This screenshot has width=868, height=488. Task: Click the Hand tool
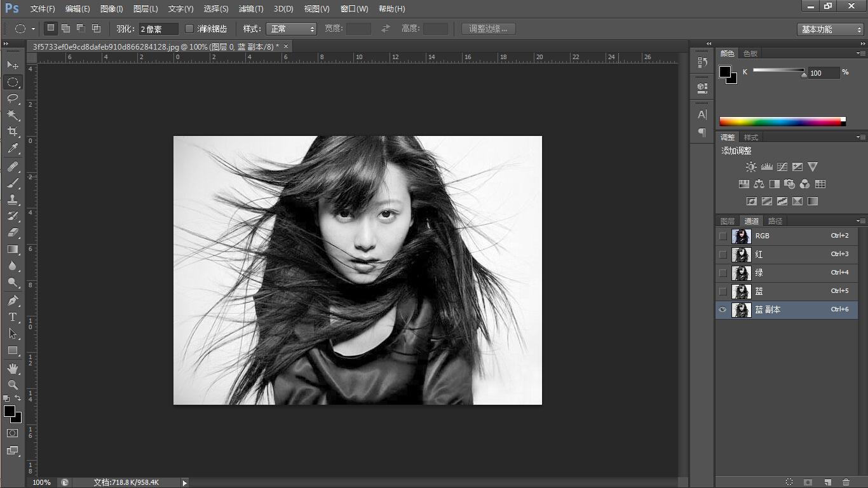tap(13, 369)
